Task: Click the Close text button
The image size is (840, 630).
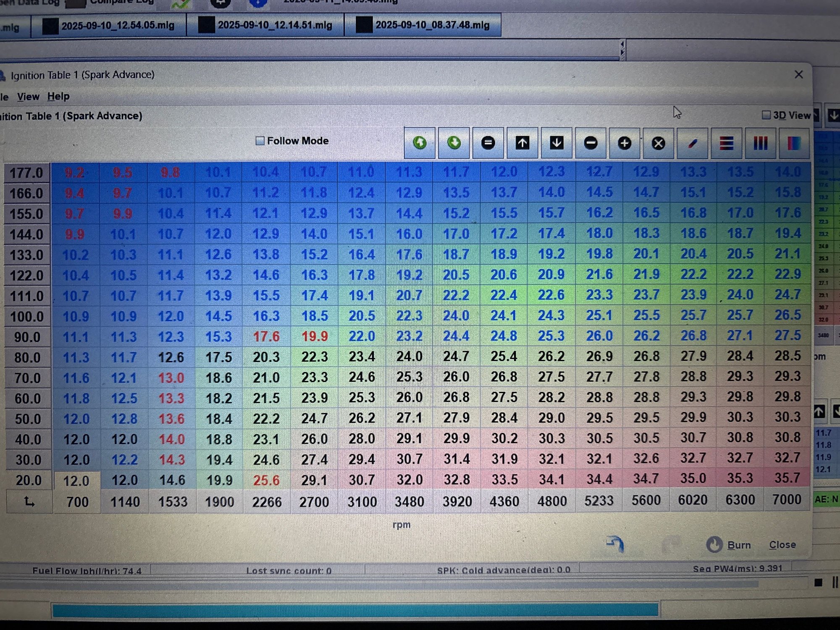Action: 782,545
